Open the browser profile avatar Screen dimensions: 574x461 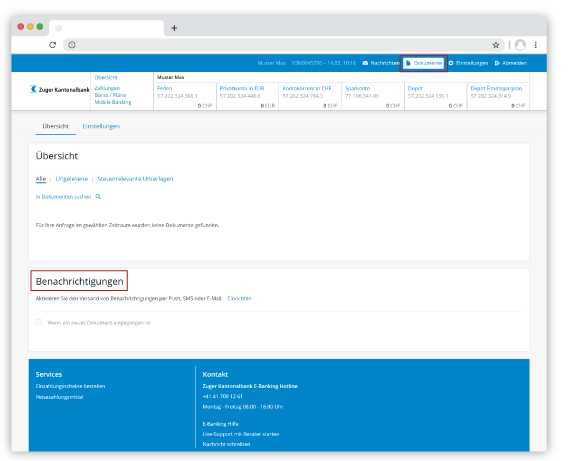[520, 45]
